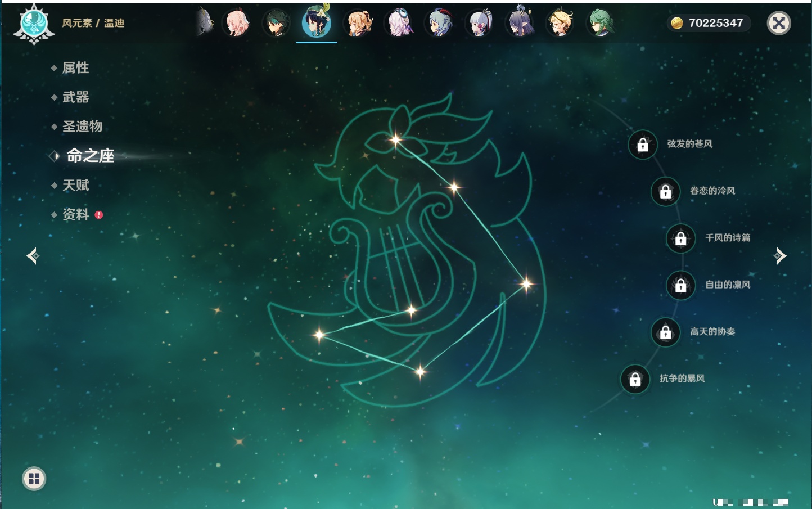Screen dimensions: 812x509
Task: Click the lock icon for 千风的诗篇
Action: (680, 238)
